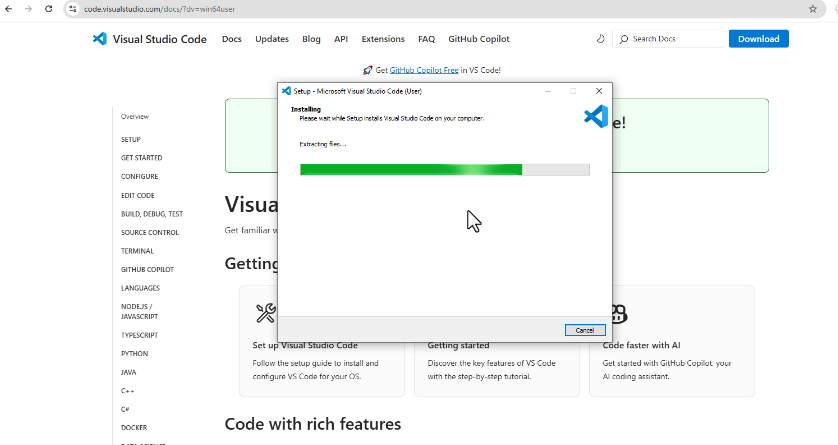Open the C++ sidebar section
Image resolution: width=838 pixels, height=445 pixels.
[127, 391]
